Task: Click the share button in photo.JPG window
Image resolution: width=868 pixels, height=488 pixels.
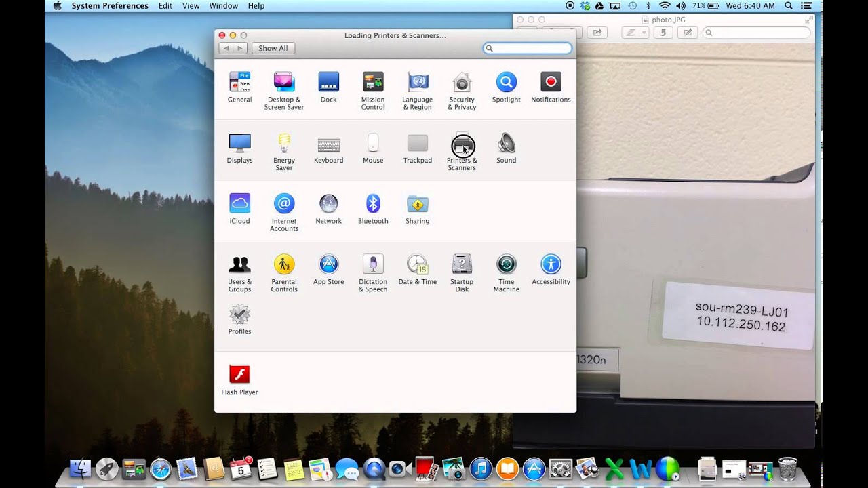Action: click(597, 33)
